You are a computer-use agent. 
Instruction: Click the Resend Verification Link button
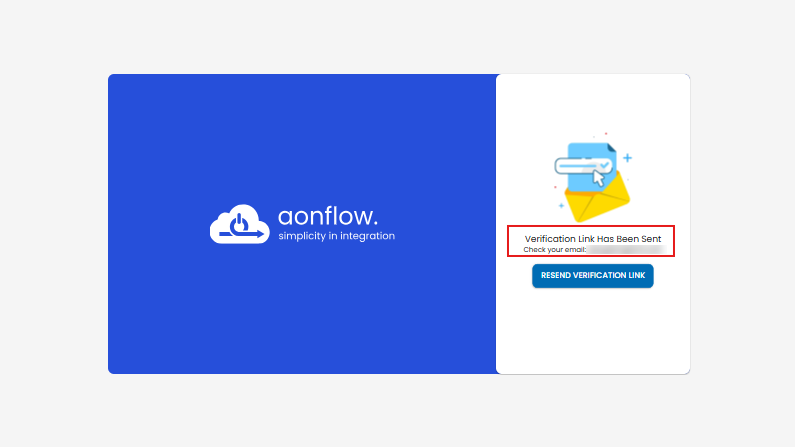592,275
